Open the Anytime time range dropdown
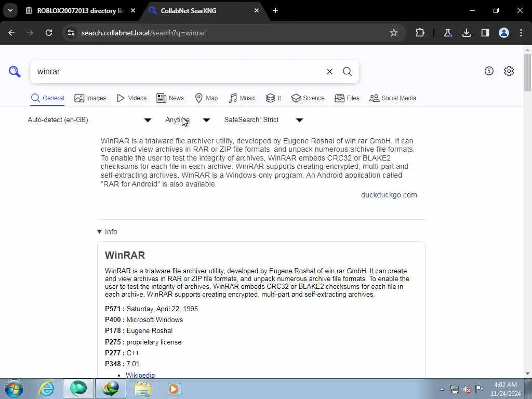 187,120
